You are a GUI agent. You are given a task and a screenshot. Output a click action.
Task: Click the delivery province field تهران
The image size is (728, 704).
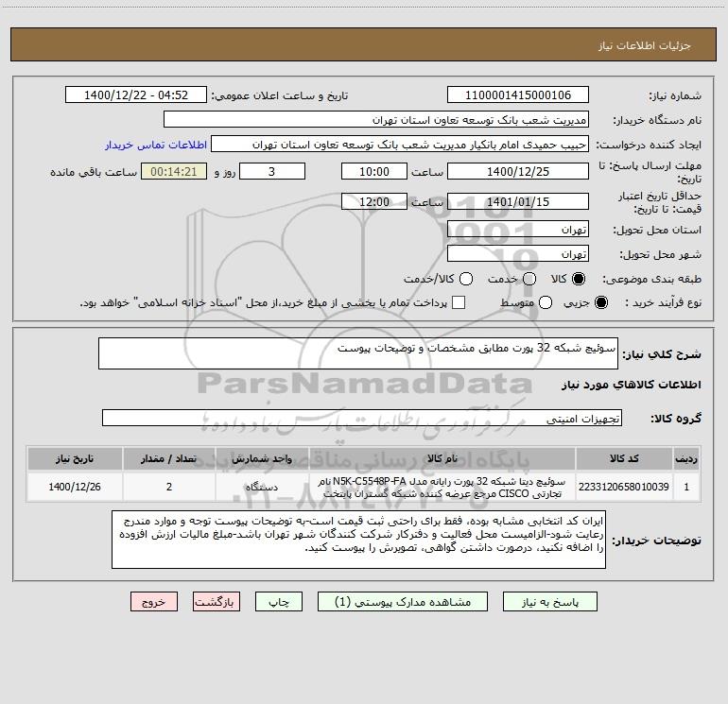tap(518, 230)
